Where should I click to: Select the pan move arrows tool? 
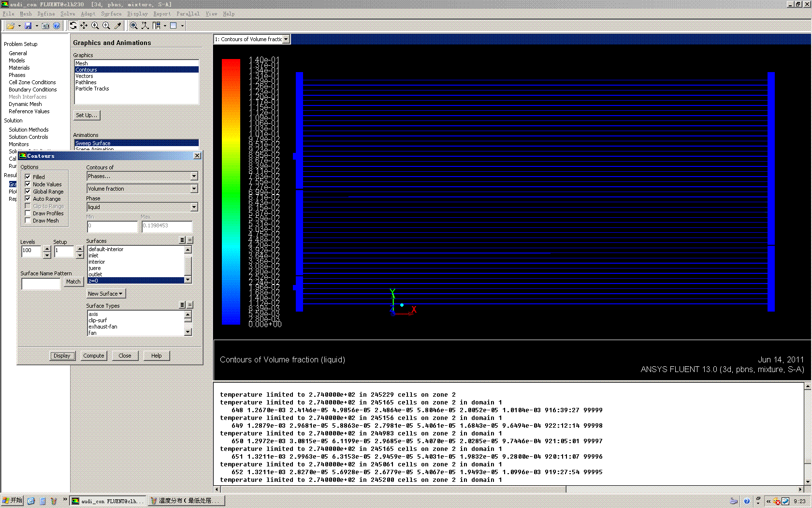click(x=84, y=26)
